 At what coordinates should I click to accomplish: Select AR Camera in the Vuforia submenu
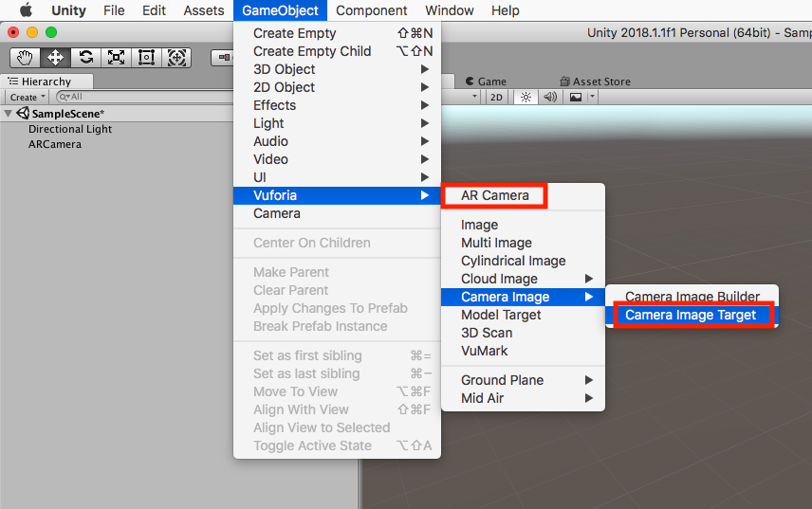point(494,195)
